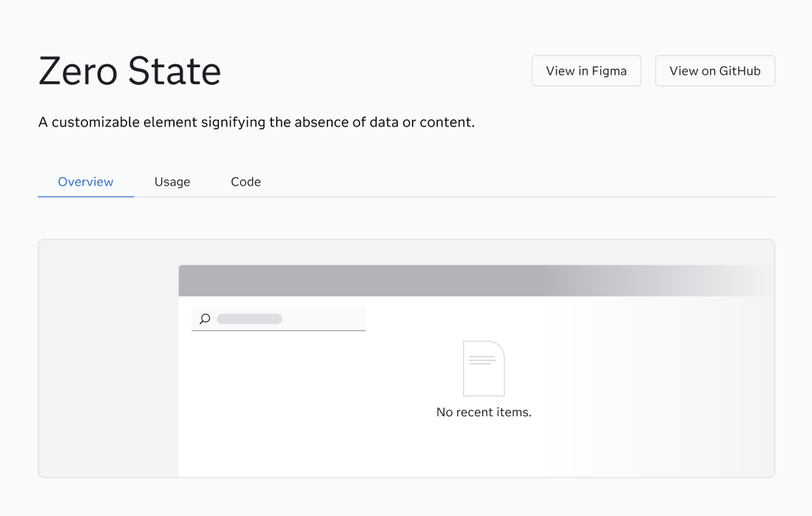The image size is (812, 516).
Task: Click the word "absence" in the description
Action: pos(322,122)
